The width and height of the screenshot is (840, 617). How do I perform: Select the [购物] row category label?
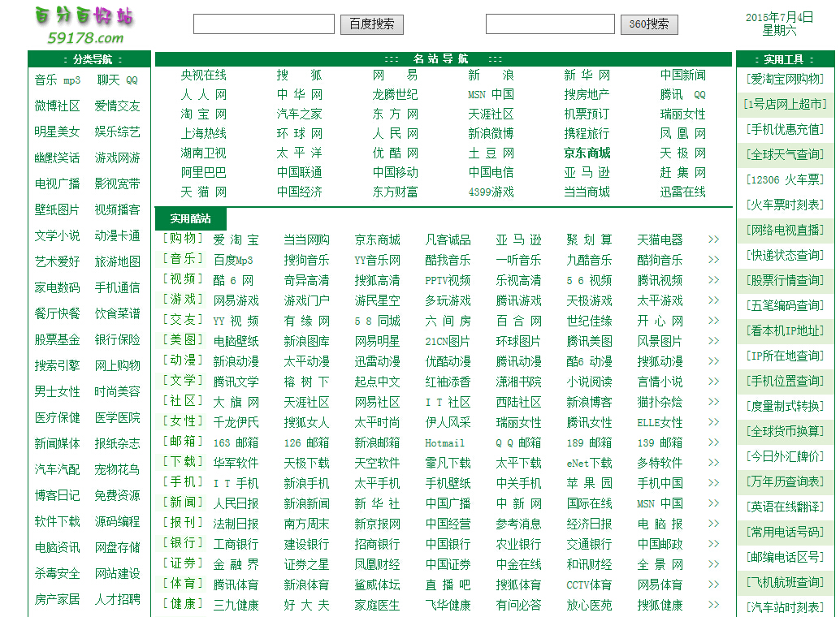[184, 239]
